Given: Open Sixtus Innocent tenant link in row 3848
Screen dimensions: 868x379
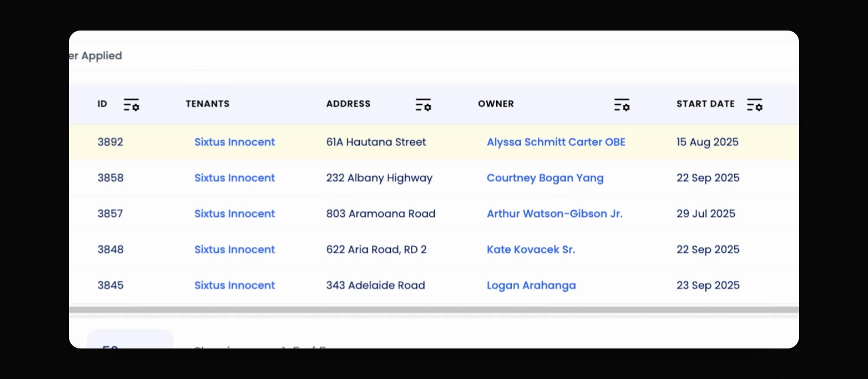Looking at the screenshot, I should point(234,250).
